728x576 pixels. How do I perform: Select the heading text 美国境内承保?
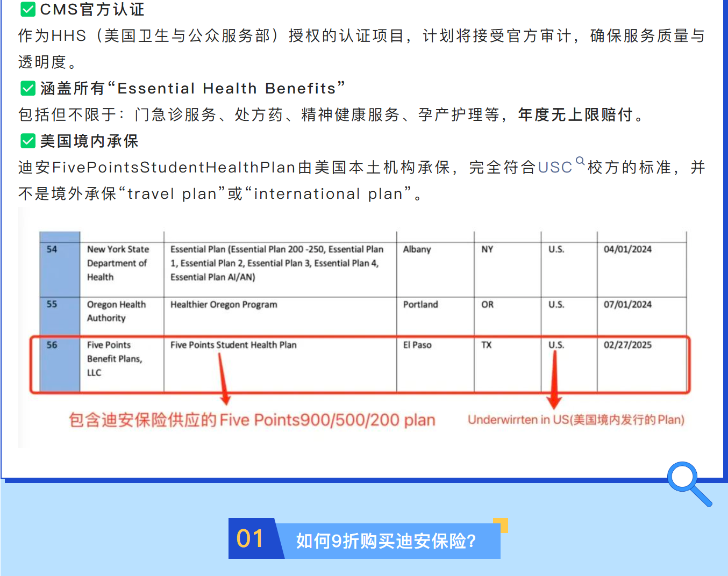click(x=89, y=141)
